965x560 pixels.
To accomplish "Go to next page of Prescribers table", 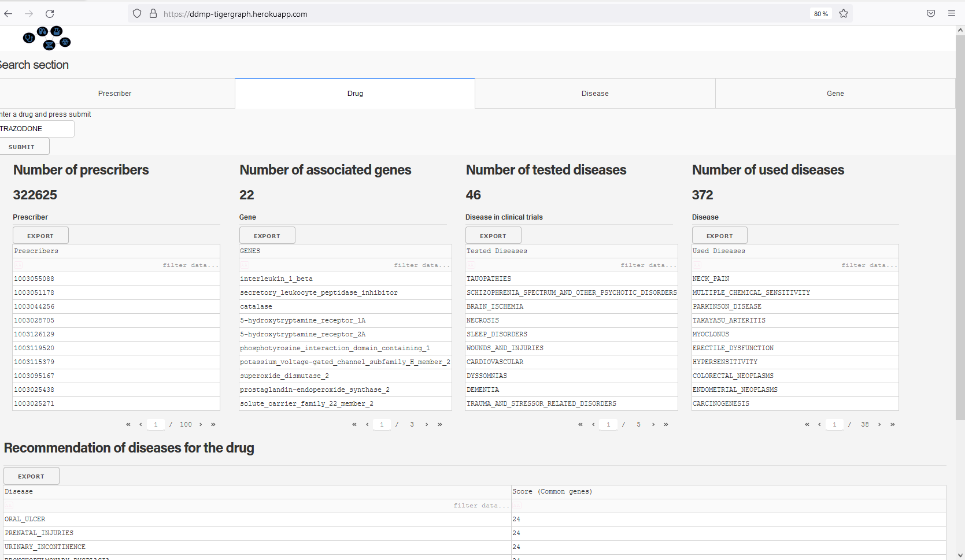I will coord(201,424).
